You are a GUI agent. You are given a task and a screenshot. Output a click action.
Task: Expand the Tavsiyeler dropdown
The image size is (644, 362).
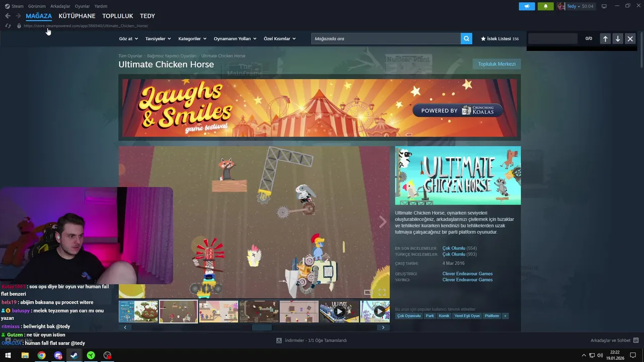(158, 39)
